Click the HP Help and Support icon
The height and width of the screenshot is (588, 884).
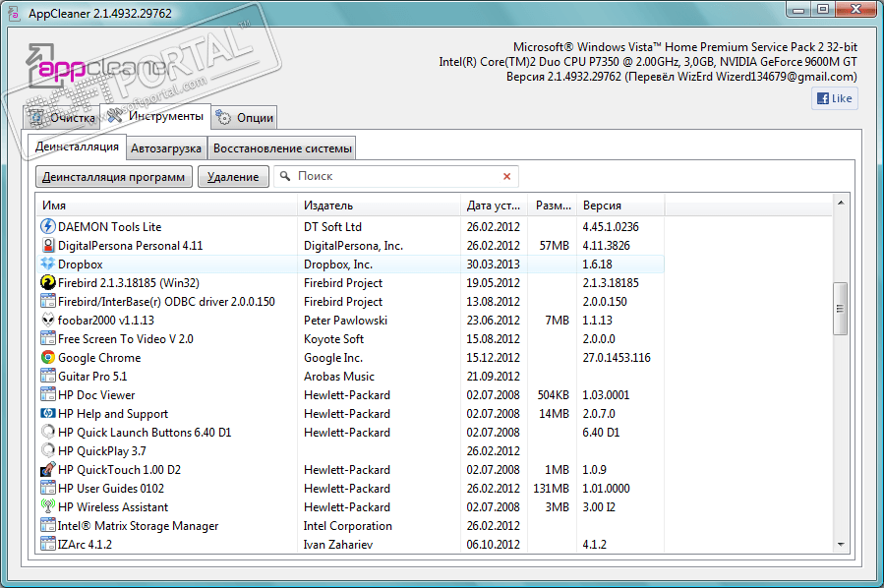coord(48,414)
